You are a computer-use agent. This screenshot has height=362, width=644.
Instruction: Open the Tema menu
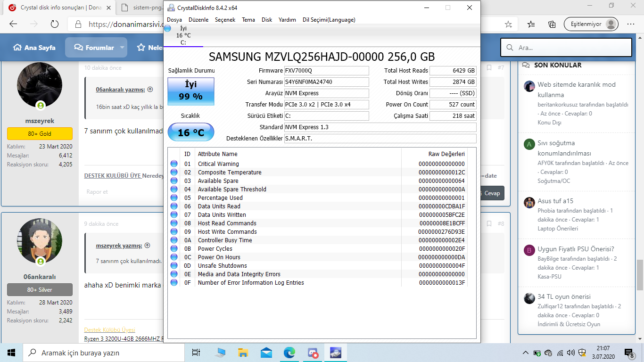[x=248, y=20]
